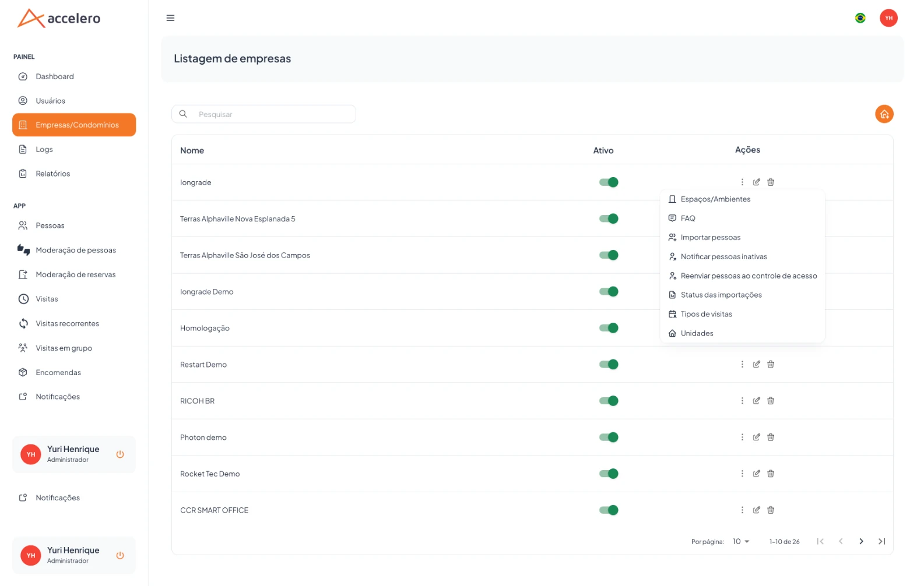Open Moderação de reservas
Image resolution: width=924 pixels, height=586 pixels.
[74, 275]
